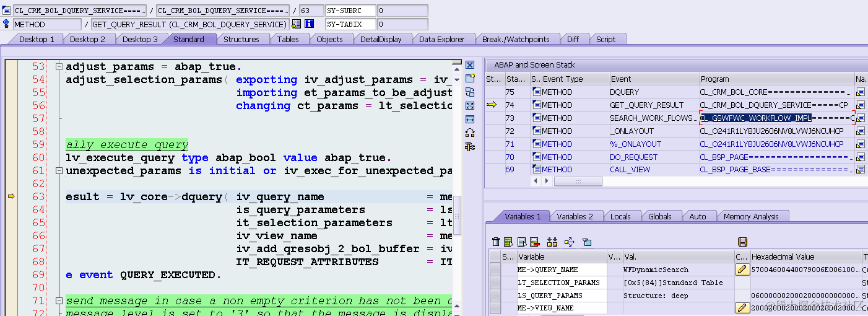Click the swap/replace tool icon in stack sidebar
The height and width of the screenshot is (316, 868).
470,92
